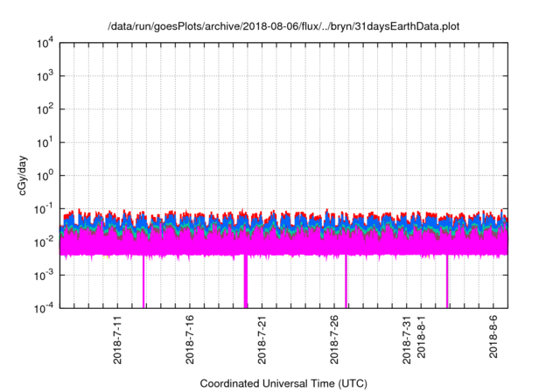
Task: Click the 2018-8-6 date label
Action: [493, 337]
